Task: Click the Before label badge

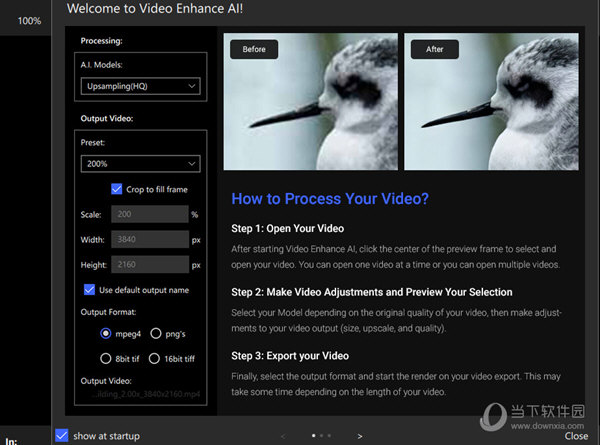Action: [254, 49]
